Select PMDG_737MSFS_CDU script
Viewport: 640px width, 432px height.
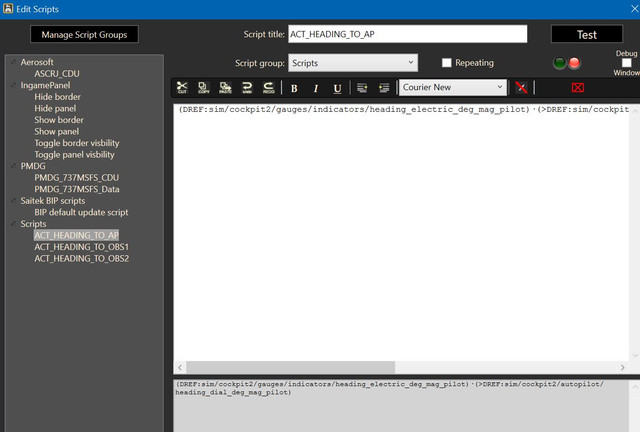click(77, 178)
